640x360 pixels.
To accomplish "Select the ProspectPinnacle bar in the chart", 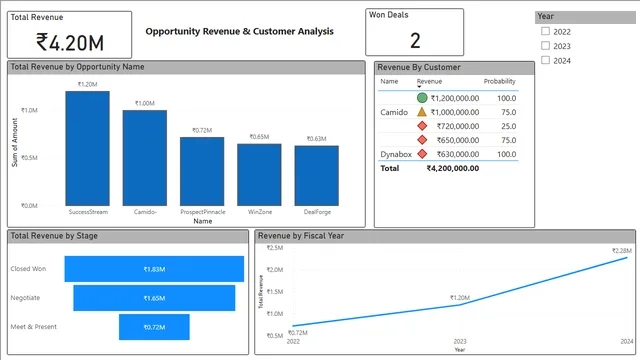I will coord(202,171).
